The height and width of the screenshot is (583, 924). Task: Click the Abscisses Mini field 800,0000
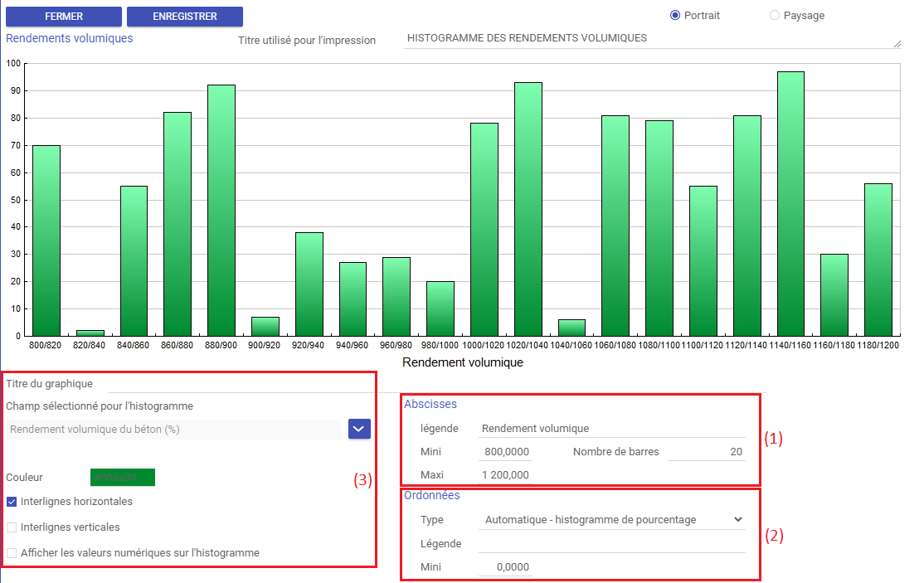506,452
